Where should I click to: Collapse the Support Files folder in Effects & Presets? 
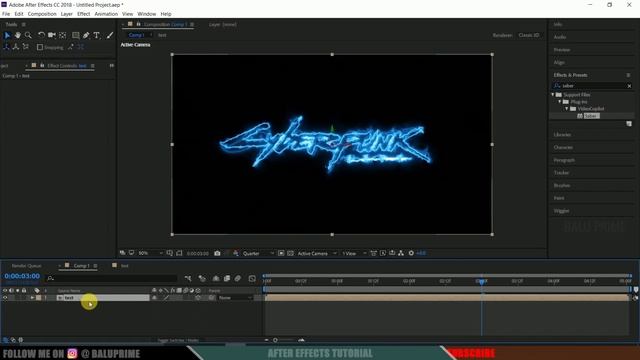click(553, 95)
